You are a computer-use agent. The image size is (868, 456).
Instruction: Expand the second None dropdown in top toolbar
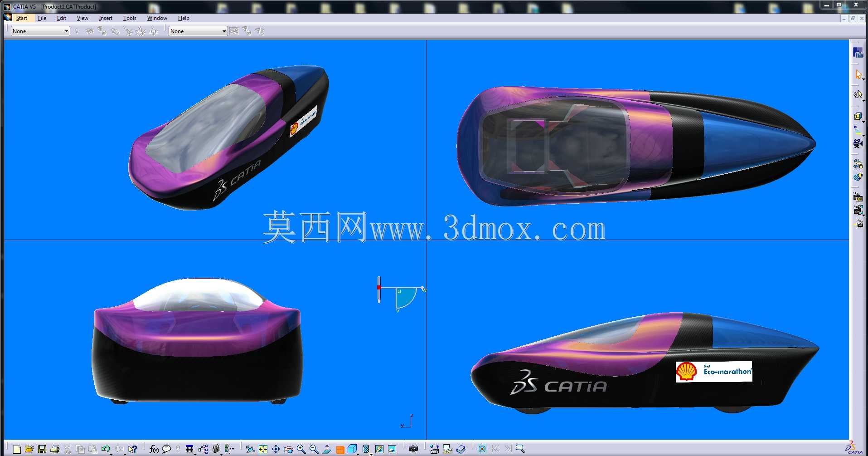coord(224,31)
